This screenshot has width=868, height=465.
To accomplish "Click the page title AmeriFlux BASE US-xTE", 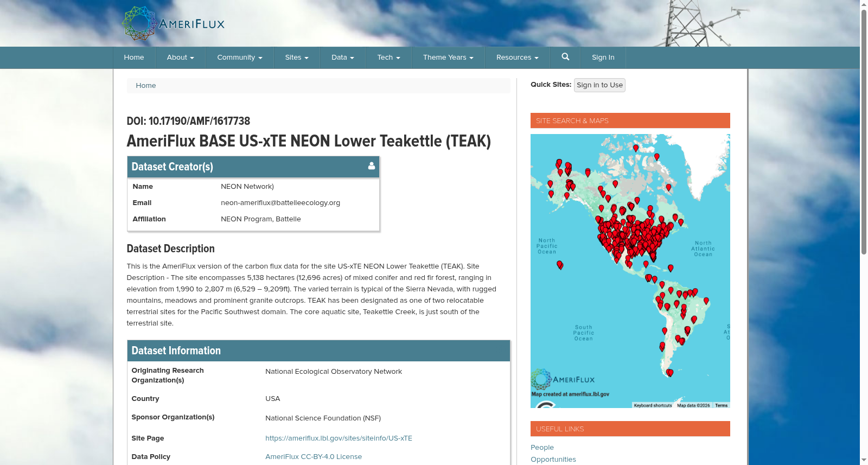I will coord(309,141).
